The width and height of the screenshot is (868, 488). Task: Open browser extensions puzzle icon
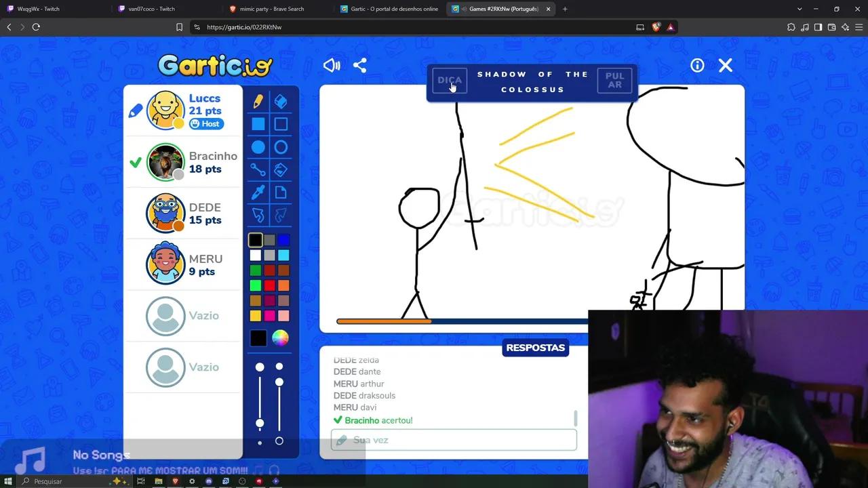click(x=791, y=27)
